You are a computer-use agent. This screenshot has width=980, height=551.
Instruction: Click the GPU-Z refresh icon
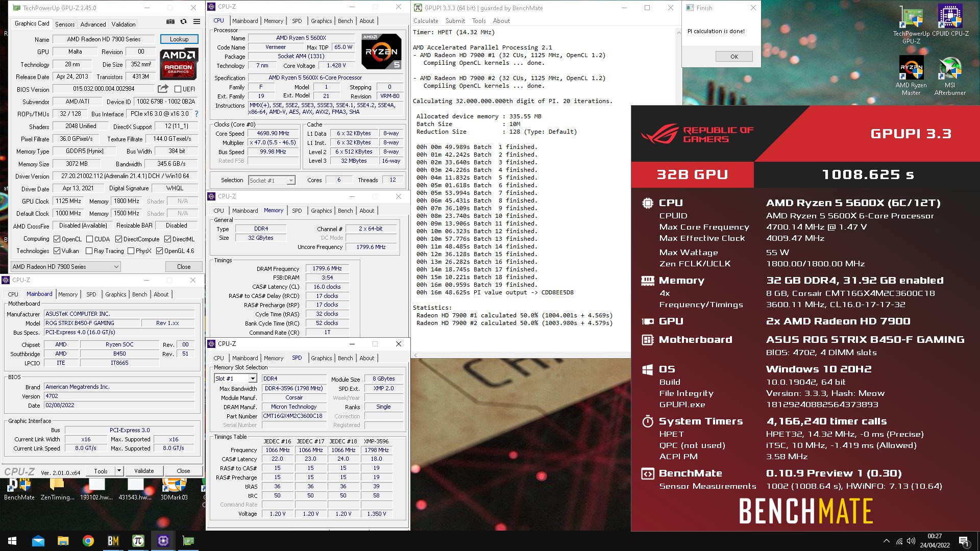[184, 22]
